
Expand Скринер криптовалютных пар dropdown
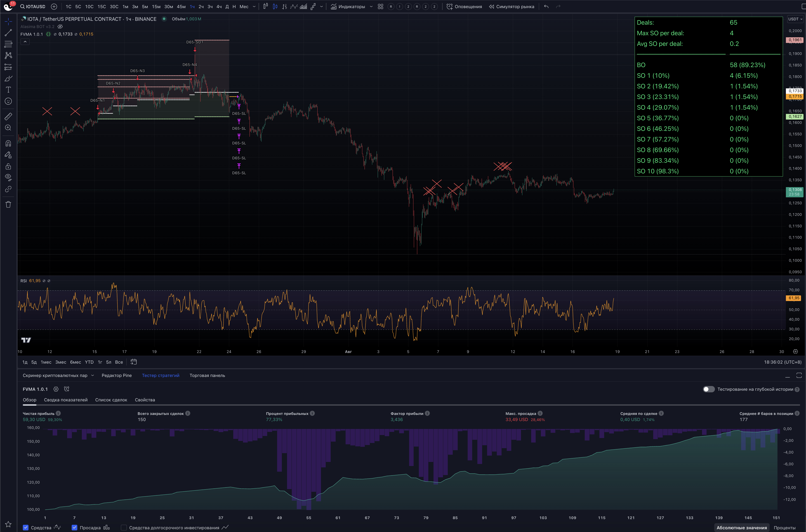click(x=93, y=375)
